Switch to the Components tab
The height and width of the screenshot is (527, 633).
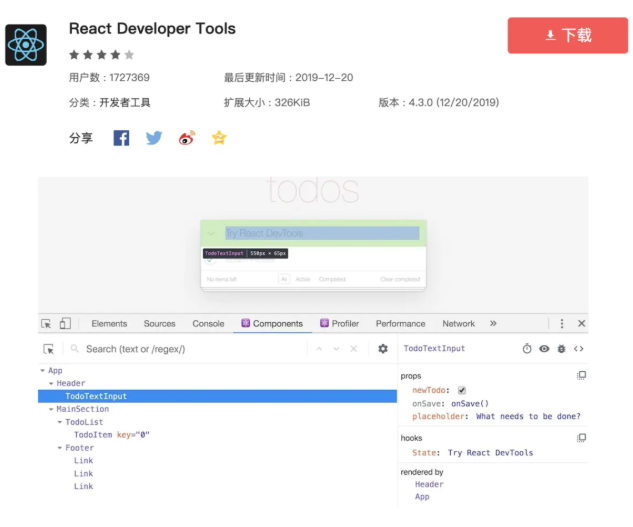click(272, 323)
